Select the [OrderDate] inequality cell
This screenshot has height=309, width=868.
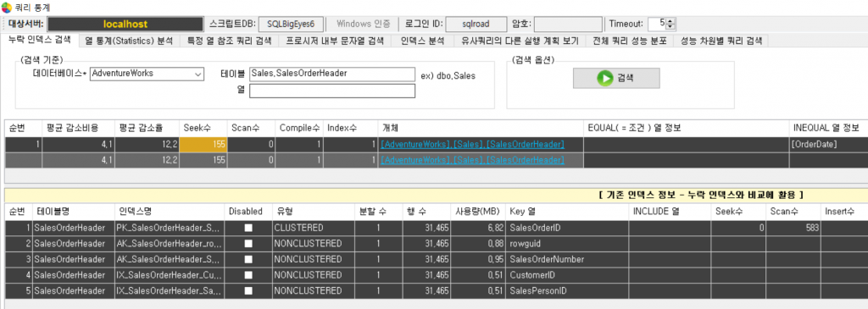tap(828, 144)
